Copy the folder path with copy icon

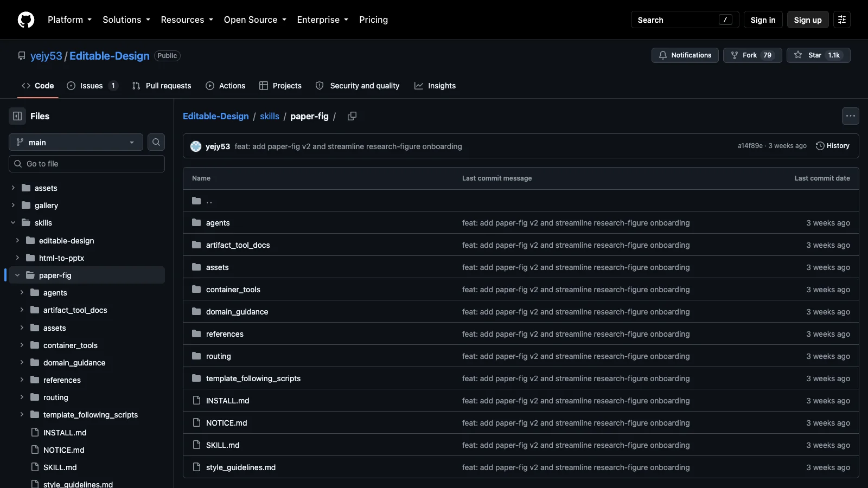pyautogui.click(x=352, y=116)
